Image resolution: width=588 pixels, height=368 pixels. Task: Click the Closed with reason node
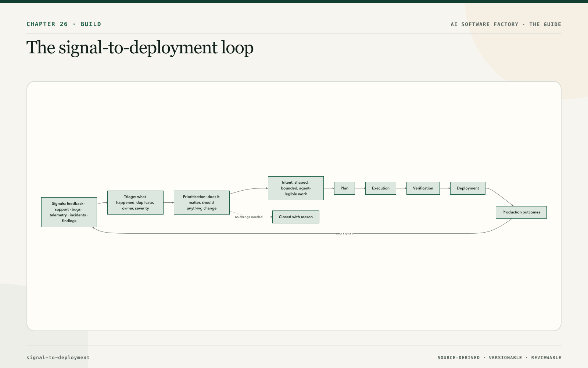point(296,217)
